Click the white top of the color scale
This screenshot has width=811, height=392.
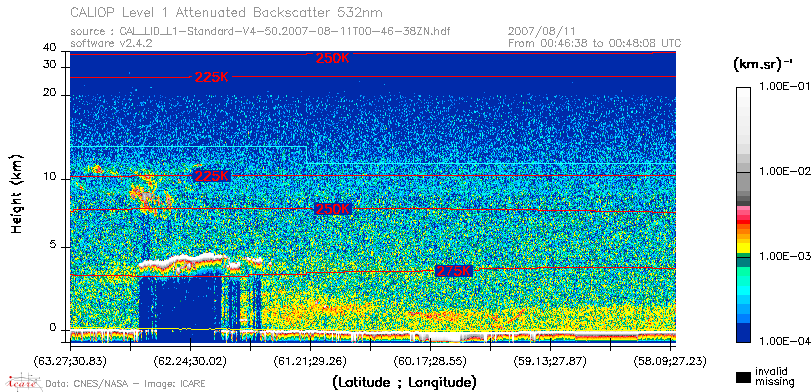[743, 92]
